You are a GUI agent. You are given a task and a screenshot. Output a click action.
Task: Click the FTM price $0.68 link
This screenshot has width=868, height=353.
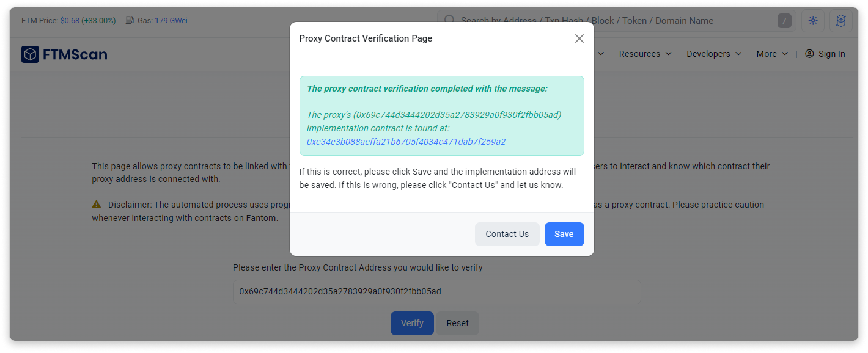[70, 20]
